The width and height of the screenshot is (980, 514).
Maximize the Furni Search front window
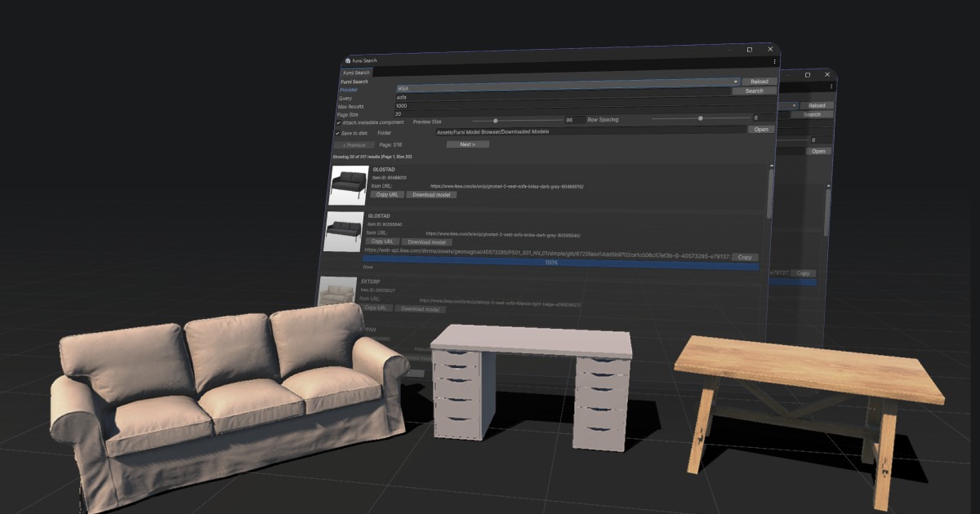tap(750, 50)
